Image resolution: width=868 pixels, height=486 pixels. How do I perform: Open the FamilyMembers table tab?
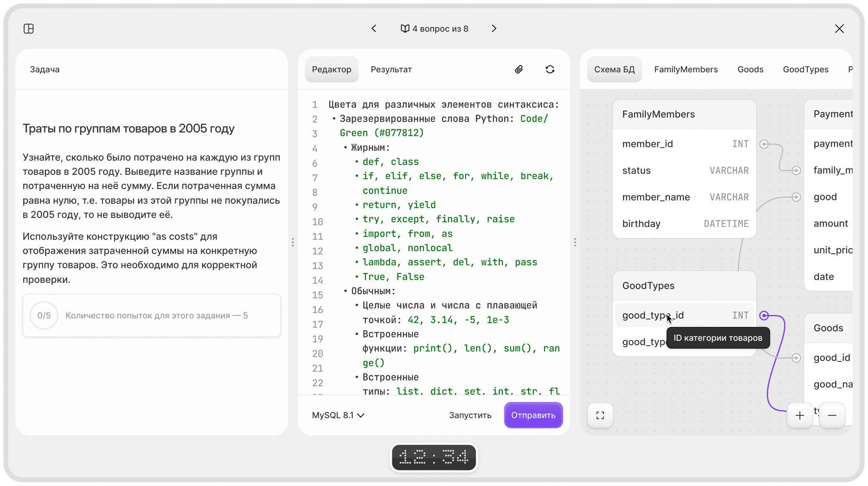(x=686, y=69)
